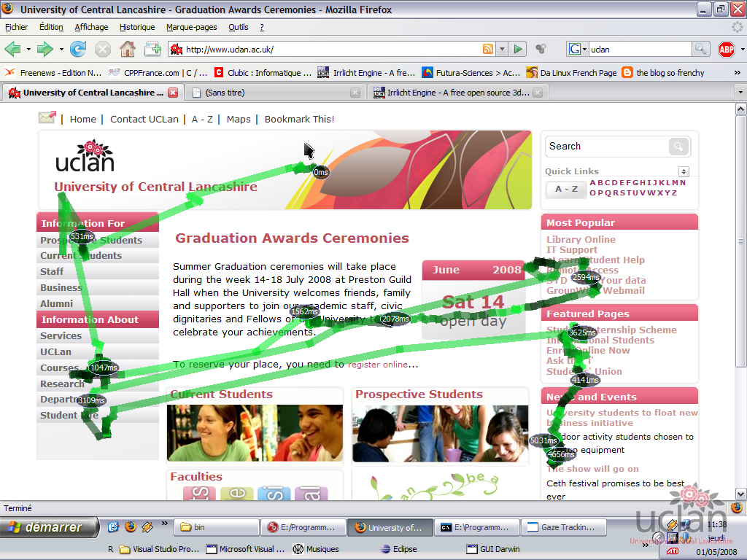
Task: Click the green Go arrow beside the address bar
Action: [x=518, y=49]
